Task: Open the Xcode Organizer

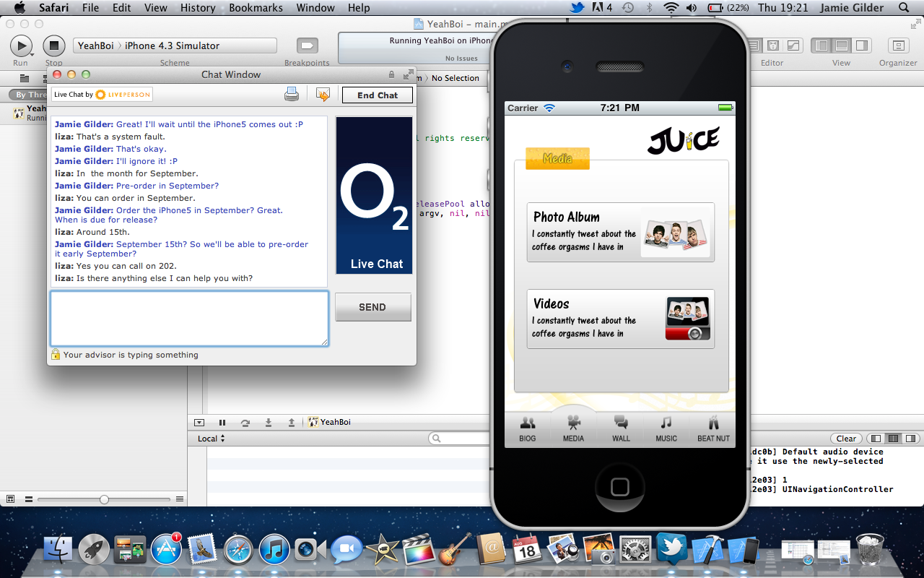Action: [x=898, y=46]
